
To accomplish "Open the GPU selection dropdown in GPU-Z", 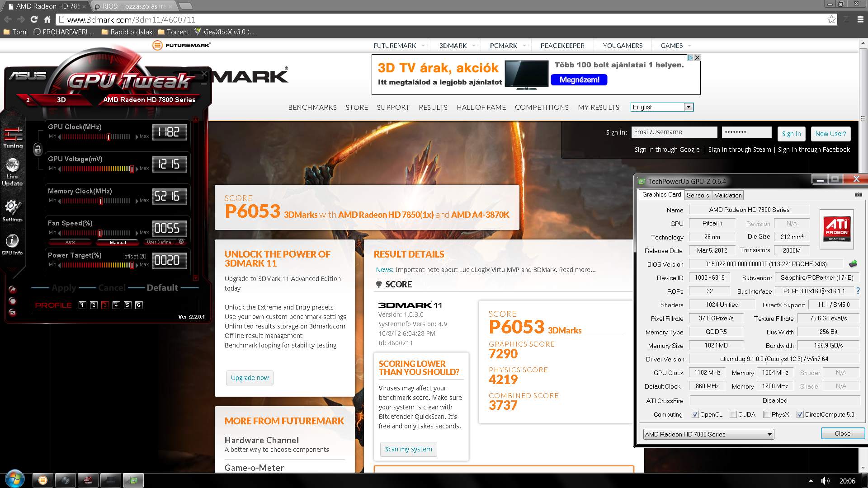I will (708, 434).
